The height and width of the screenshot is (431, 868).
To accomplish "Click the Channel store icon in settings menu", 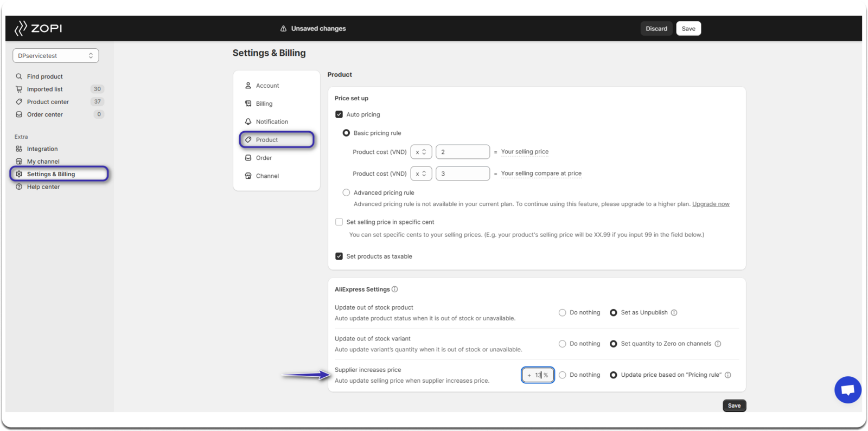I will point(248,176).
